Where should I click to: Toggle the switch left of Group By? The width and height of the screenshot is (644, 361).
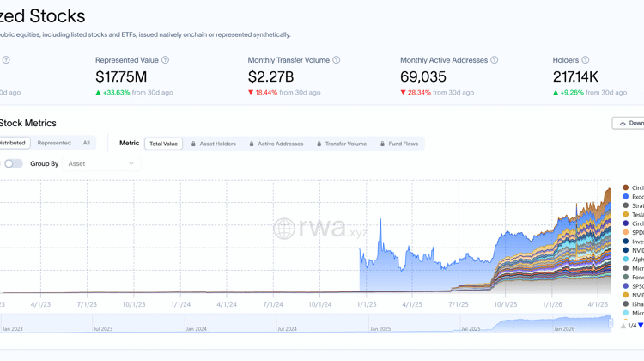tap(14, 163)
